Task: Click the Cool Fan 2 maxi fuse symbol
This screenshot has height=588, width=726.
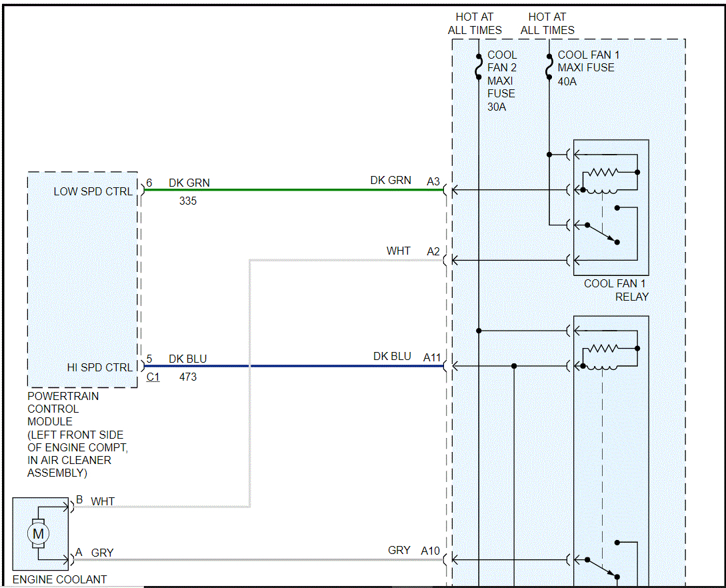Action: tap(479, 66)
